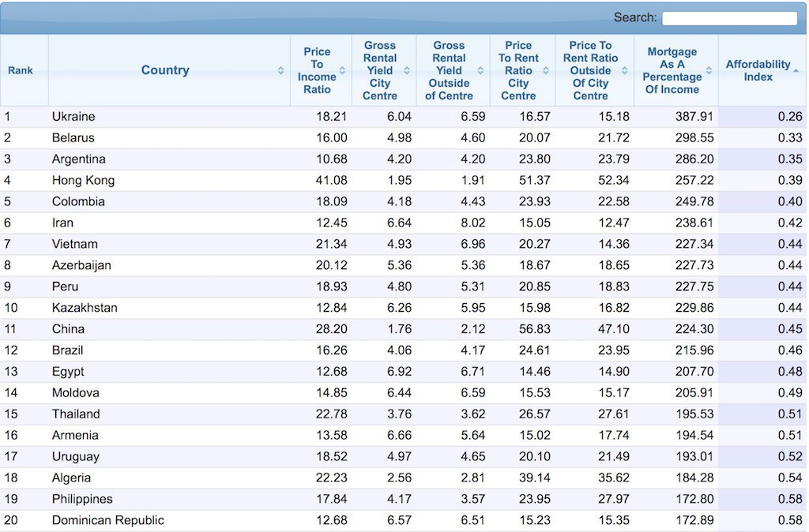This screenshot has width=809, height=532.
Task: Sort by Mortgage As A Percentage Of Income
Action: 676,70
